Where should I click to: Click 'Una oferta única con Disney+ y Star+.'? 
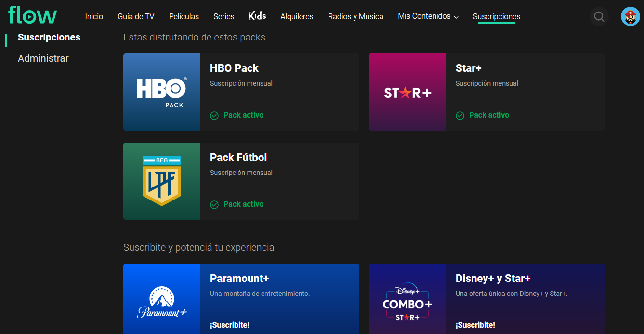pos(512,294)
